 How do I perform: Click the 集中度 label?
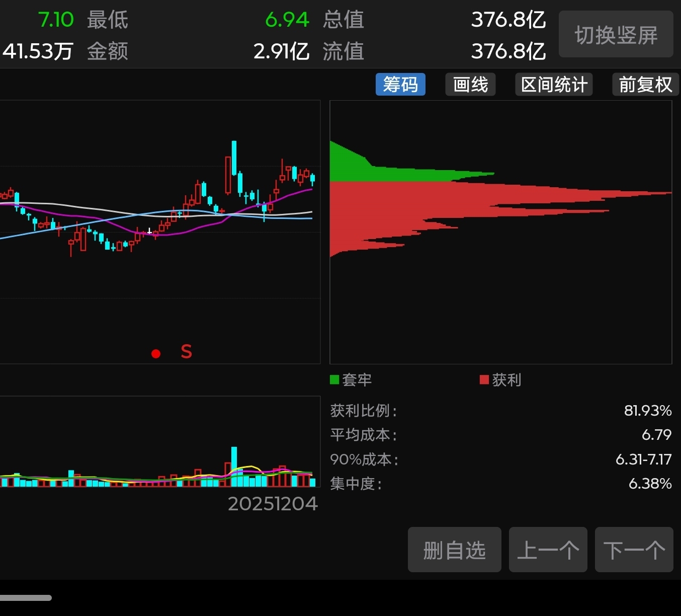[356, 484]
